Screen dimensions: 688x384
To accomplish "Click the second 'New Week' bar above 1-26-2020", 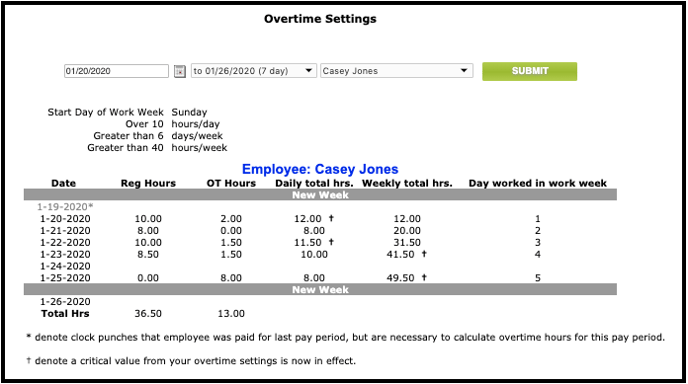I will tap(320, 290).
